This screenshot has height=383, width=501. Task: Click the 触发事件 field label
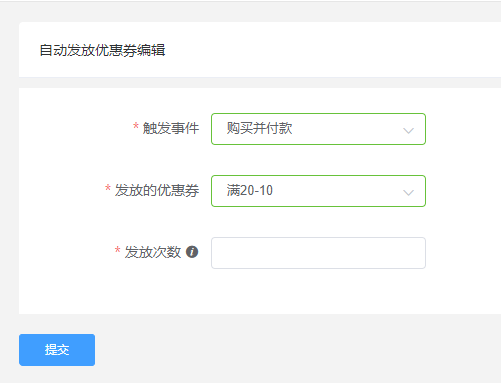pos(171,128)
